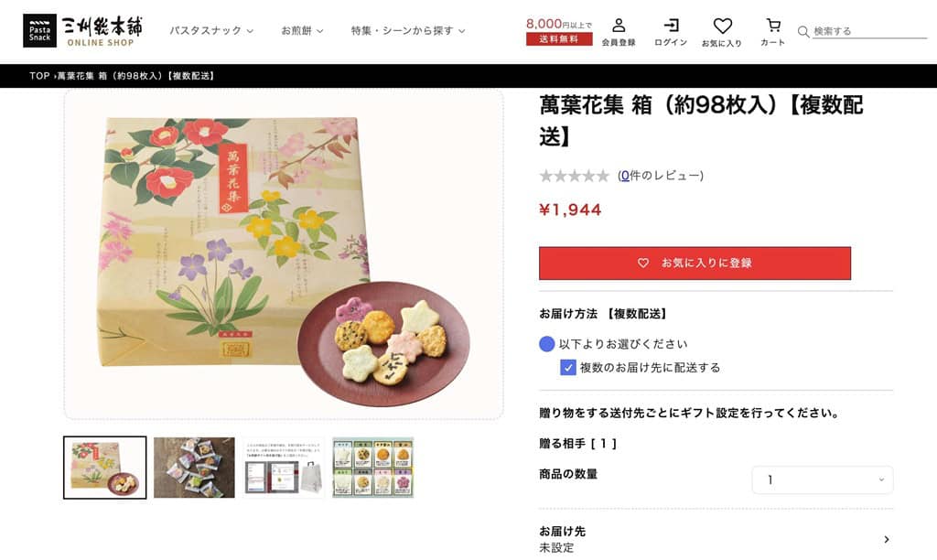The width and height of the screenshot is (937, 560).
Task: Click the お気に入りに登録 red button
Action: coord(695,263)
